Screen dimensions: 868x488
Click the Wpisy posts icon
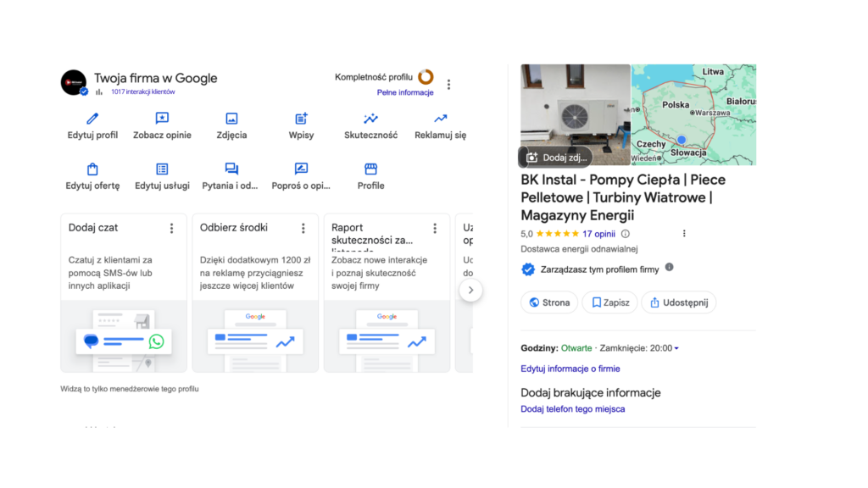[301, 119]
